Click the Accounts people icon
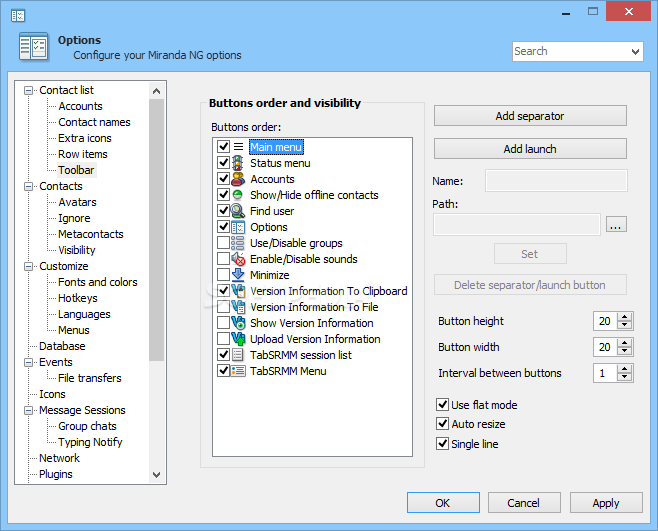This screenshot has height=531, width=658. pos(238,179)
